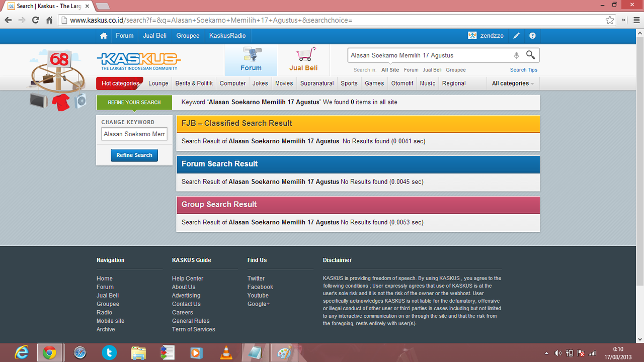
Task: Open a new browser tab
Action: (x=102, y=6)
